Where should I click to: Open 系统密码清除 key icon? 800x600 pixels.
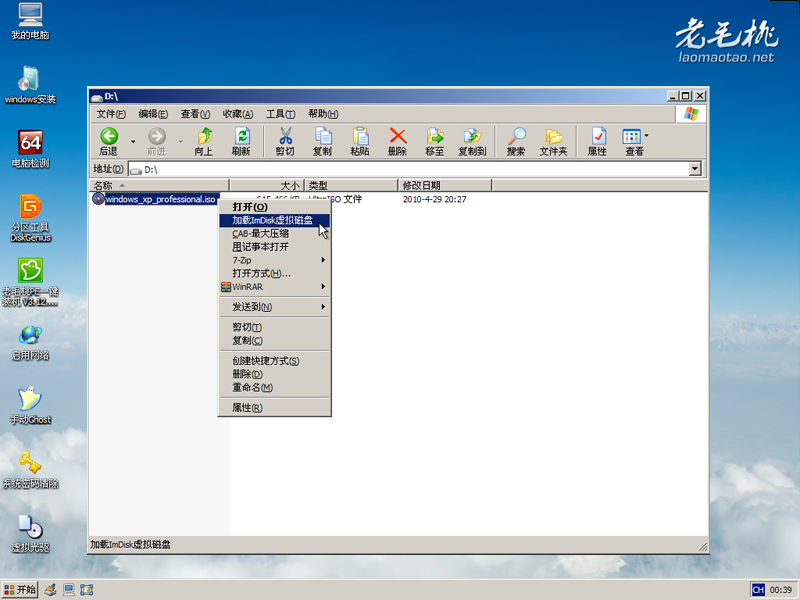[x=30, y=470]
